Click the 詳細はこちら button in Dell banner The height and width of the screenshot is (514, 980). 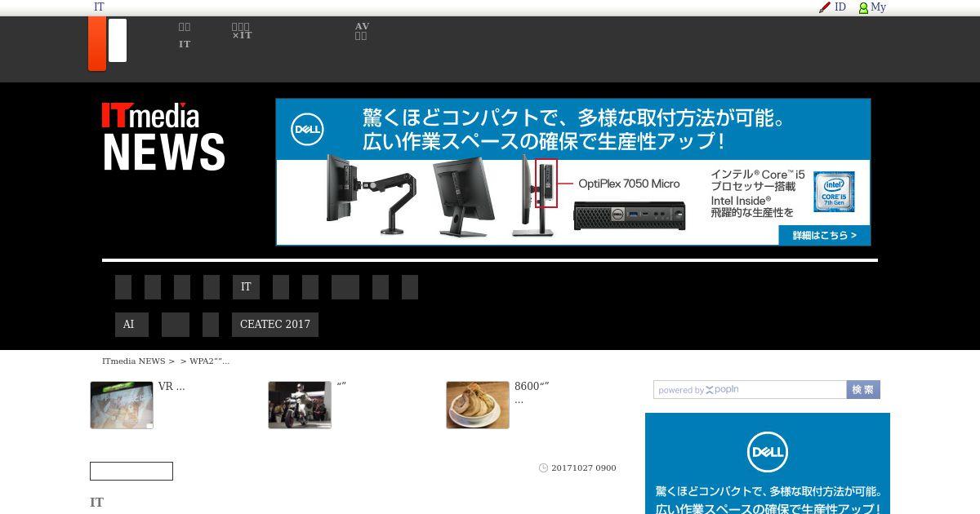pyautogui.click(x=824, y=235)
